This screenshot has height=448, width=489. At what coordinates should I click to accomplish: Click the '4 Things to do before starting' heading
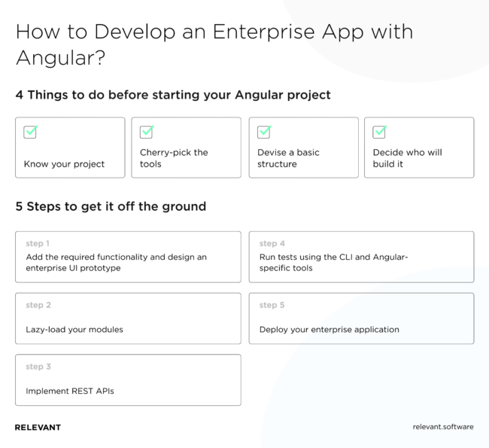pyautogui.click(x=173, y=95)
